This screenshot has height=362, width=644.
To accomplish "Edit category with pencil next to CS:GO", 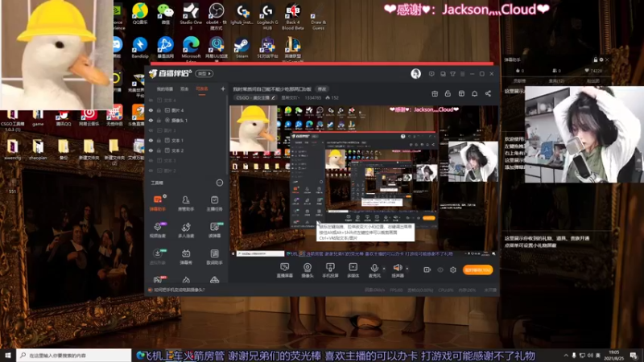I will (x=273, y=97).
